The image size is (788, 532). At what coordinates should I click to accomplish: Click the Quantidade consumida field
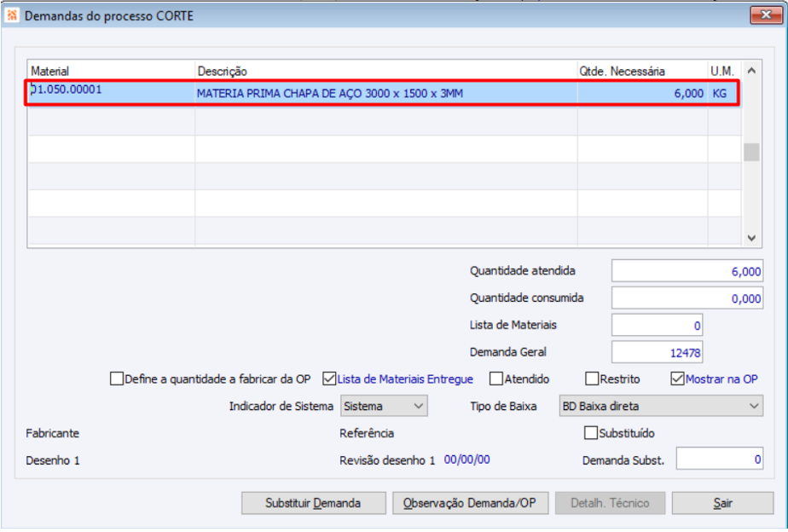coord(687,298)
